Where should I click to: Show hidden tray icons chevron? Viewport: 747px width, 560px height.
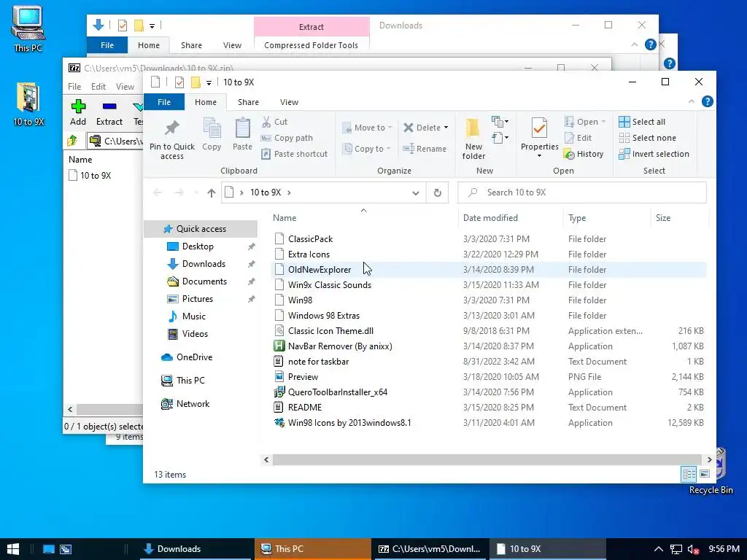(x=659, y=549)
